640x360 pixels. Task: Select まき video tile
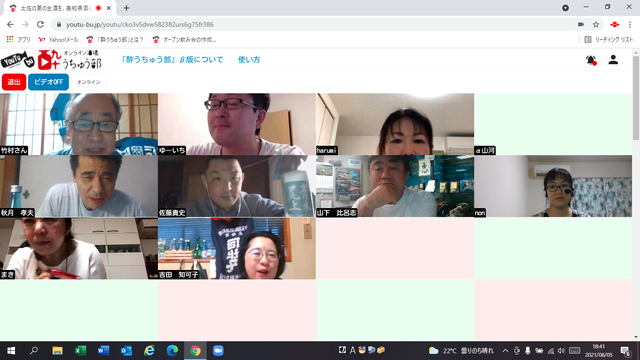(x=79, y=248)
